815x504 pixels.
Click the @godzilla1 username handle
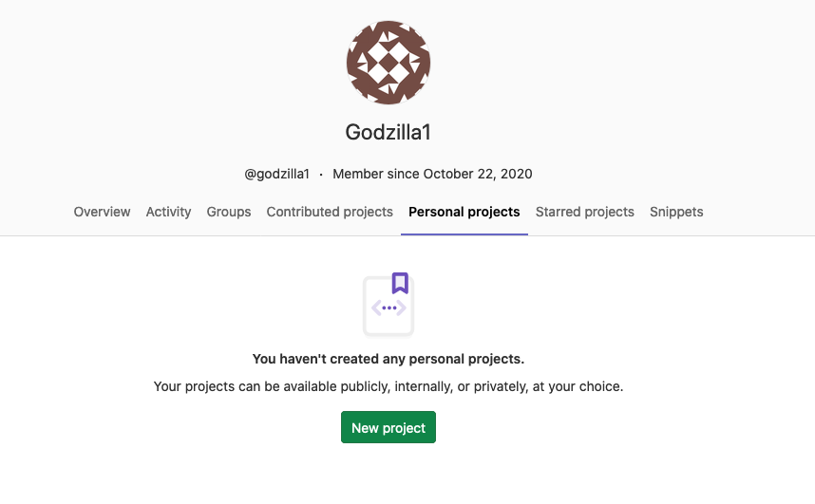click(277, 174)
